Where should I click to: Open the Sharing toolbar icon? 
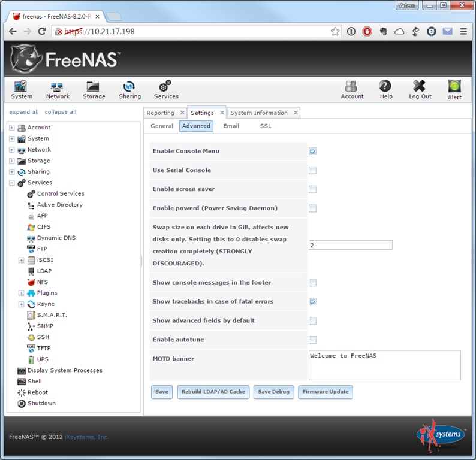click(x=129, y=90)
